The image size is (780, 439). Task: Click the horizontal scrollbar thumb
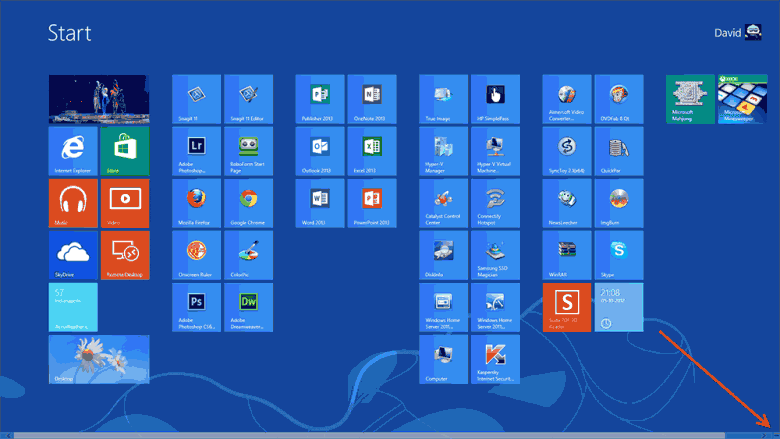pyautogui.click(x=369, y=436)
